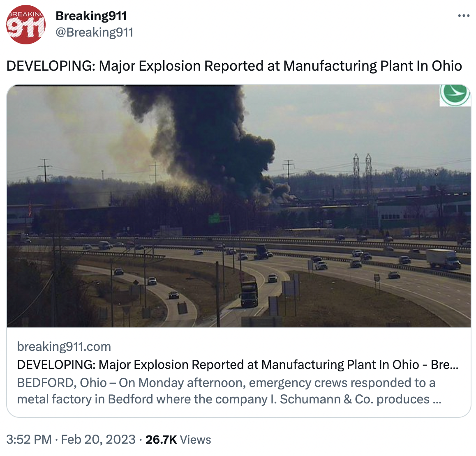
Task: Select the tweet headline text about Ohio explosion
Action: 234,66
